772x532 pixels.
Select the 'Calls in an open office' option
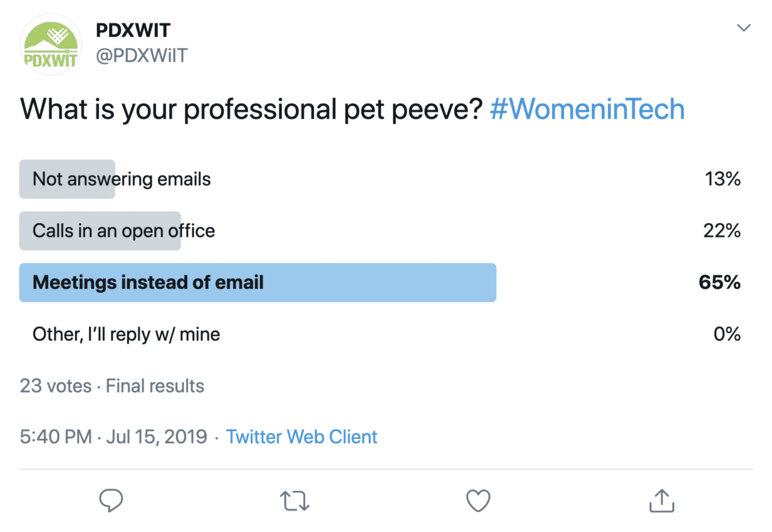124,231
